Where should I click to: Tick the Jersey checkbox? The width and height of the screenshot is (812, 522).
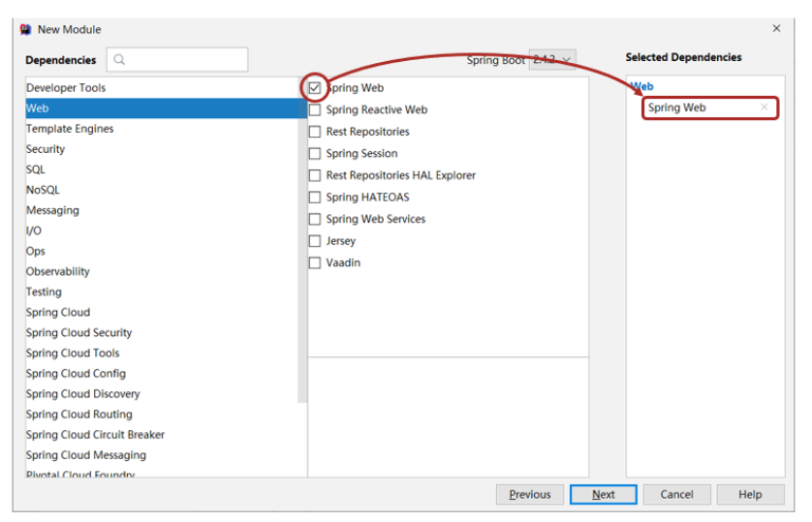click(x=315, y=241)
